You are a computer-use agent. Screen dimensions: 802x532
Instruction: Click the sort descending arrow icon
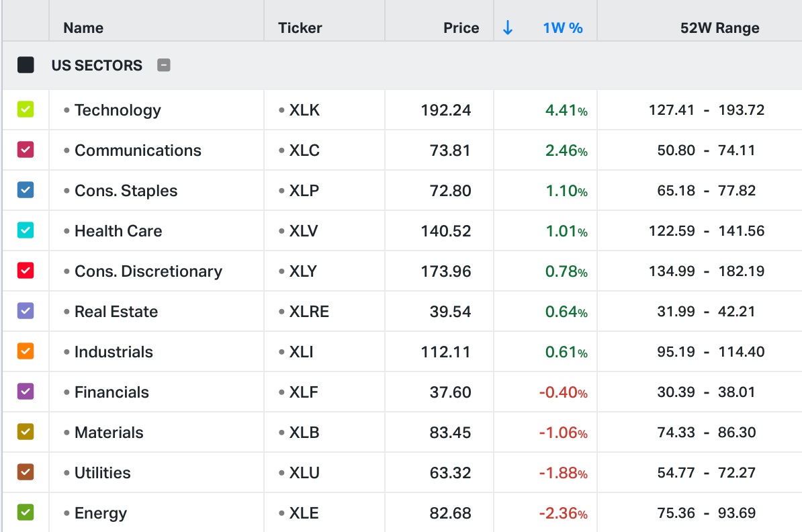[x=508, y=28]
